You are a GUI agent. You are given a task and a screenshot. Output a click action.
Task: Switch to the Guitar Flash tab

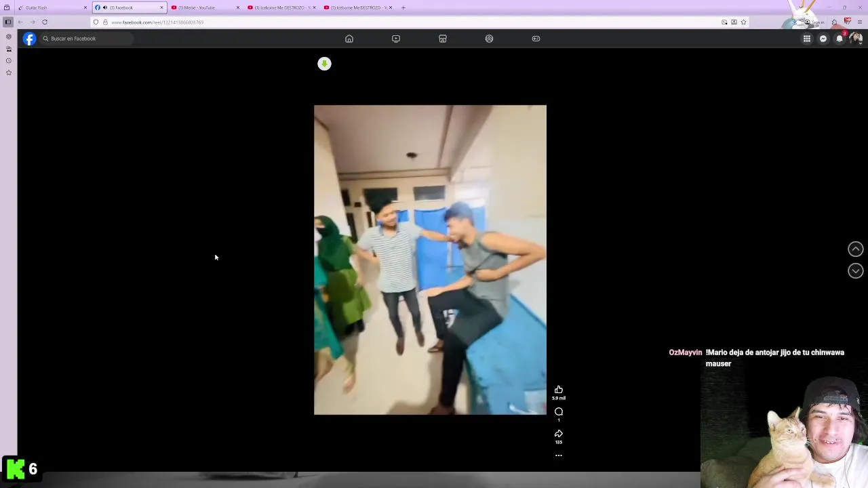[x=53, y=7]
